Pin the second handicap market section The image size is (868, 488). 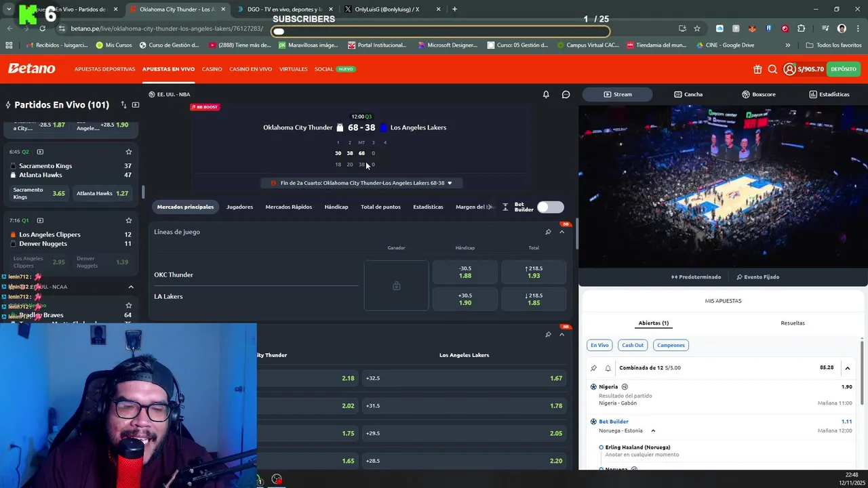click(548, 334)
